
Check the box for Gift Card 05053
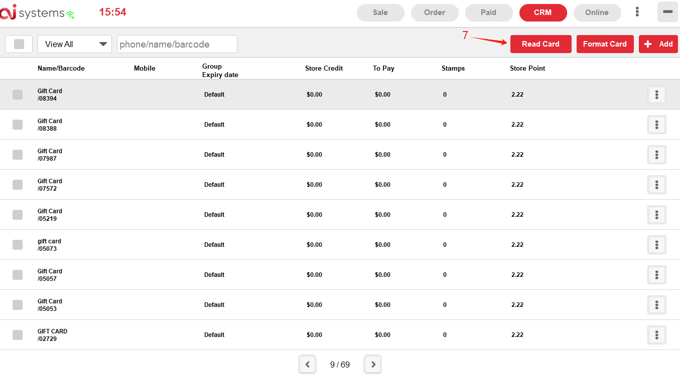click(x=17, y=305)
